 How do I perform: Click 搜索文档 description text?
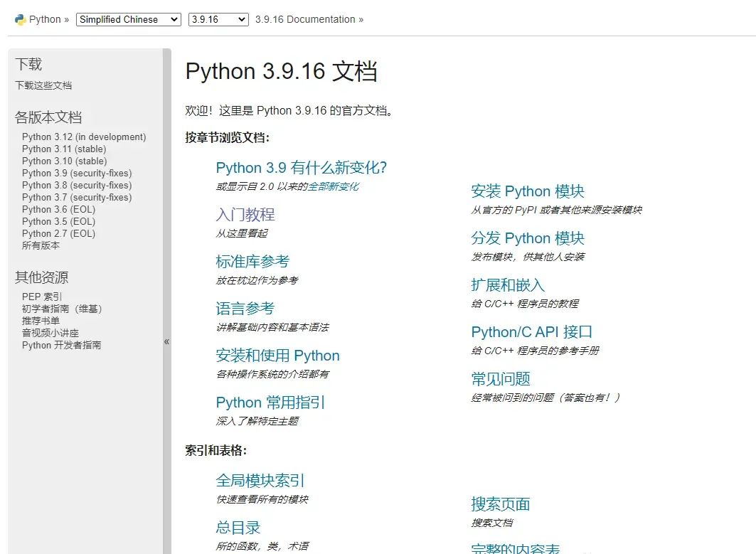point(491,523)
